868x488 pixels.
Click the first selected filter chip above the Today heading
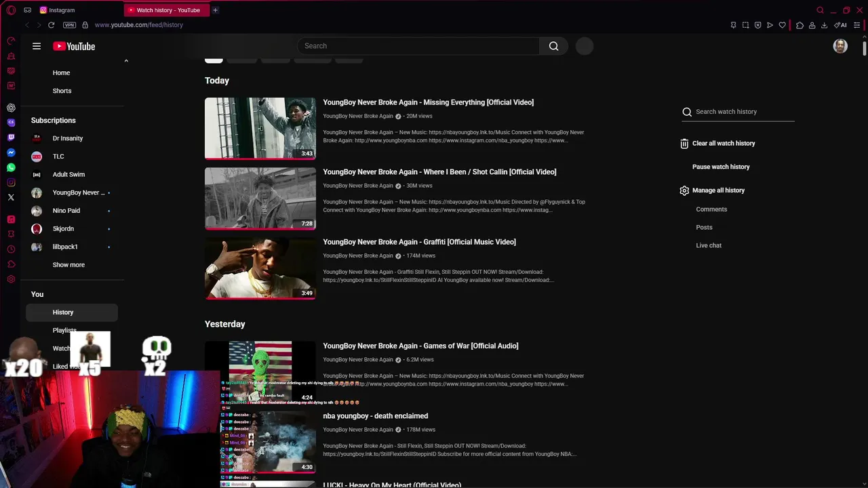point(214,60)
